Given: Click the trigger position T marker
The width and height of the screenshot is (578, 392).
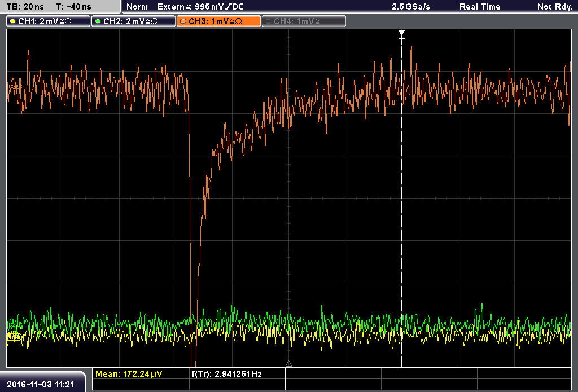Looking at the screenshot, I should (401, 37).
